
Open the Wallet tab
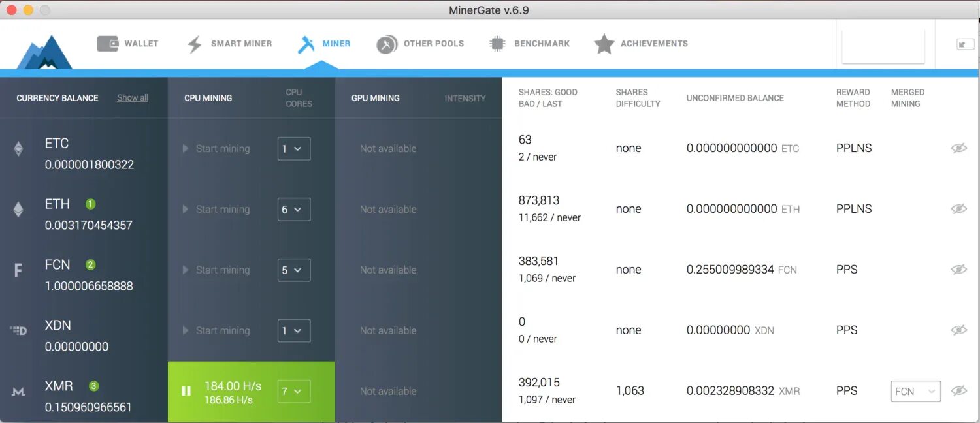tap(128, 44)
